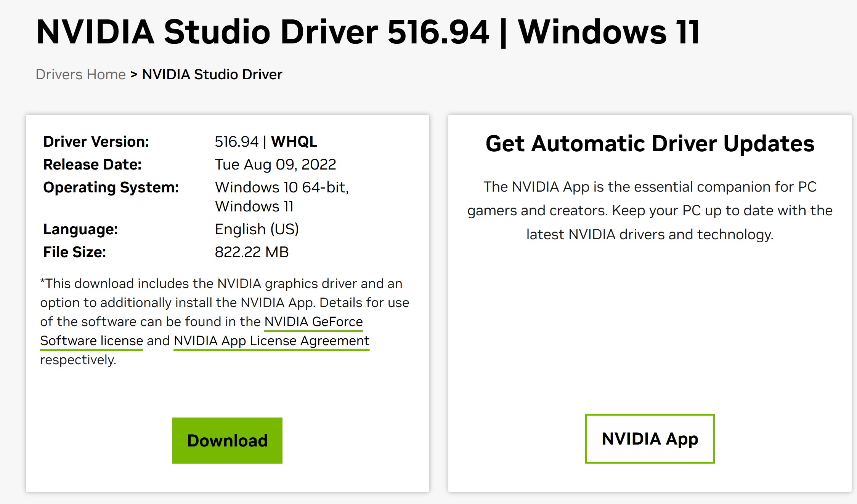Click the breadcrumb arrow separator
Image resolution: width=857 pixels, height=504 pixels.
[134, 74]
